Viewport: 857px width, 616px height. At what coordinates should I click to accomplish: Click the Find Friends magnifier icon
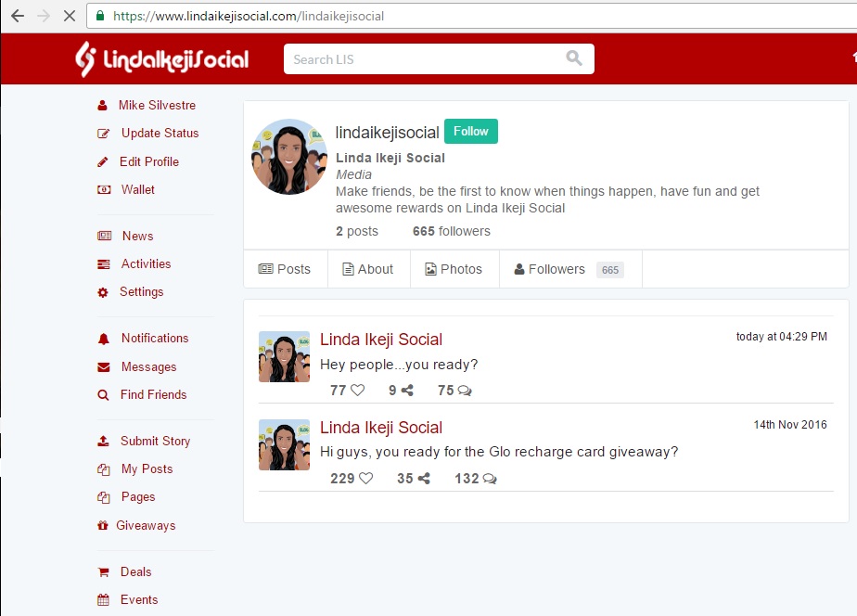click(103, 395)
